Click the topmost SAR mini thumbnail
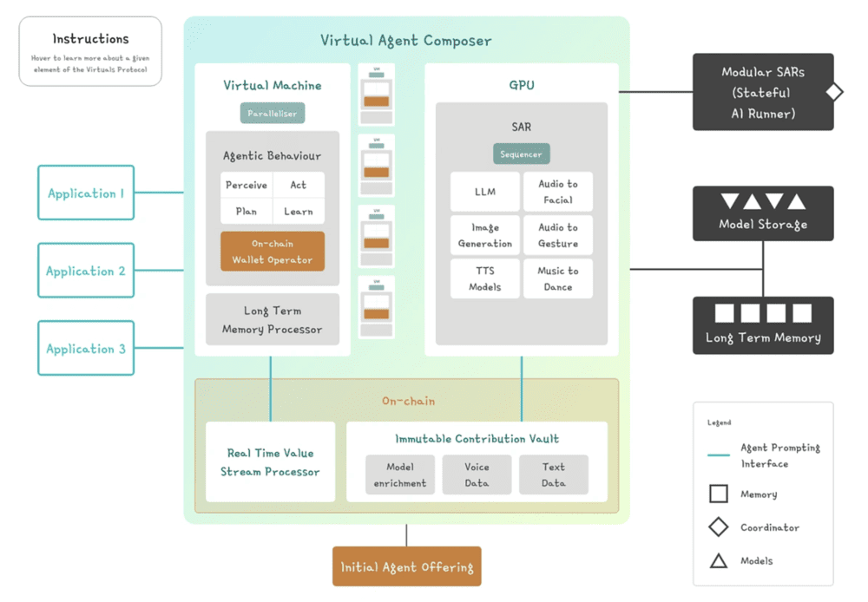Image resolution: width=868 pixels, height=602 pixels. [x=376, y=94]
